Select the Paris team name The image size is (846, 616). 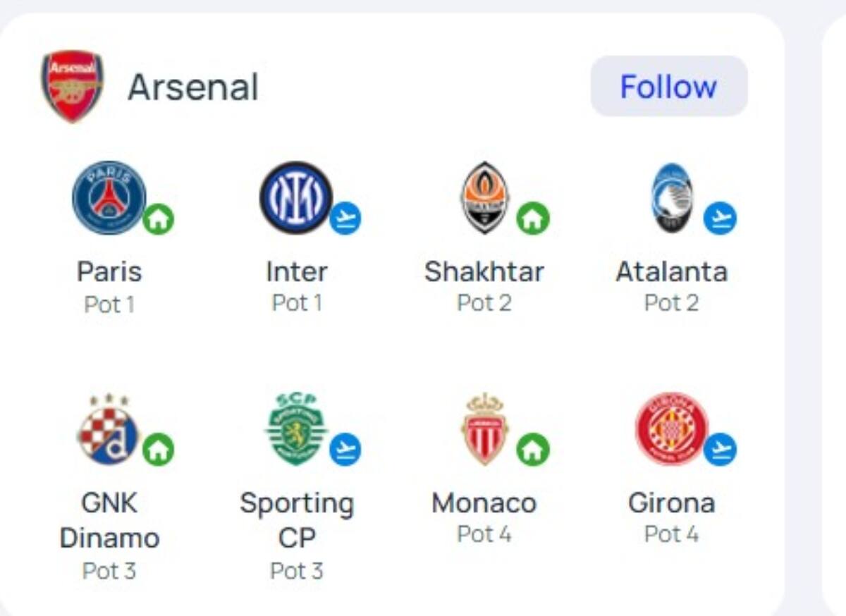pyautogui.click(x=109, y=271)
